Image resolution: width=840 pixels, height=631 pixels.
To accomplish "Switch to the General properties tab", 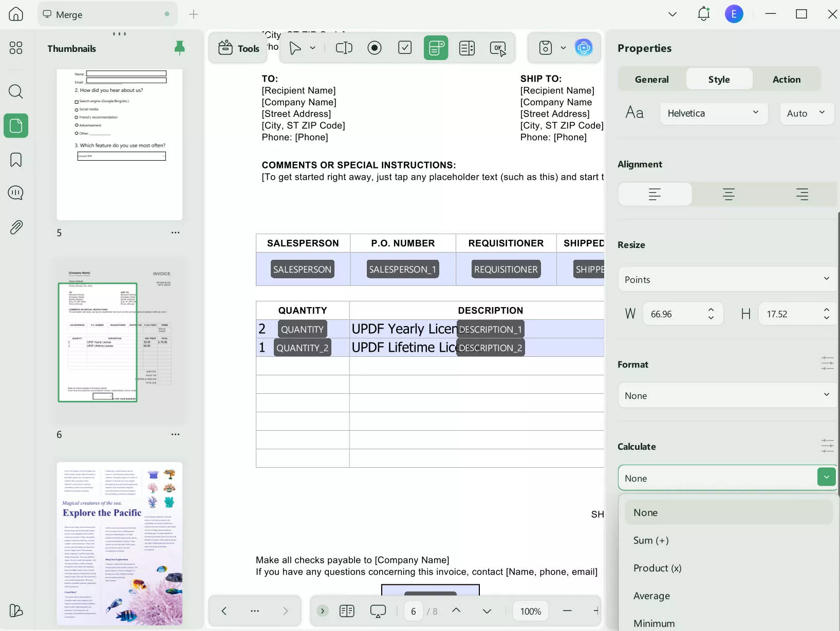I will (x=651, y=80).
